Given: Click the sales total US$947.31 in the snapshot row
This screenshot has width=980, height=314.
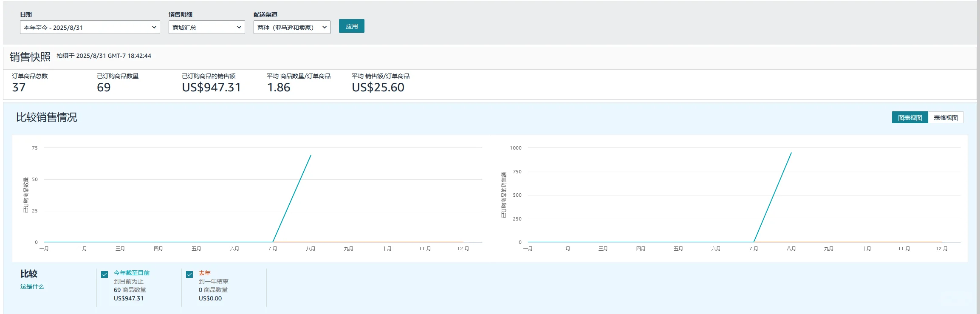Looking at the screenshot, I should [x=212, y=88].
